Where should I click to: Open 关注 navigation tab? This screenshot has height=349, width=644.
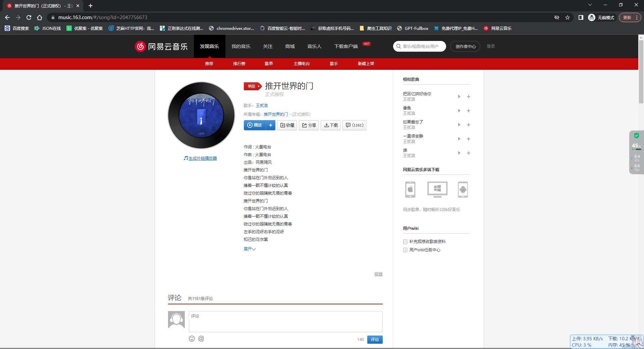268,46
